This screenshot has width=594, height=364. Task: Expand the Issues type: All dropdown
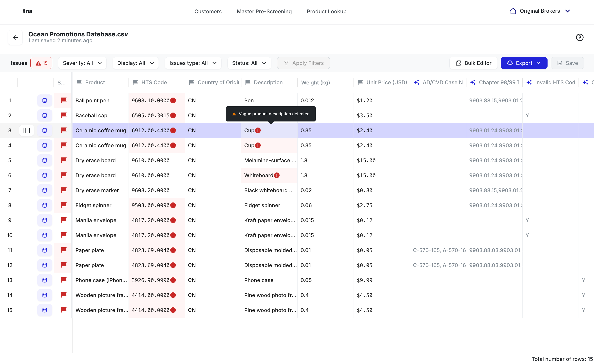[193, 63]
